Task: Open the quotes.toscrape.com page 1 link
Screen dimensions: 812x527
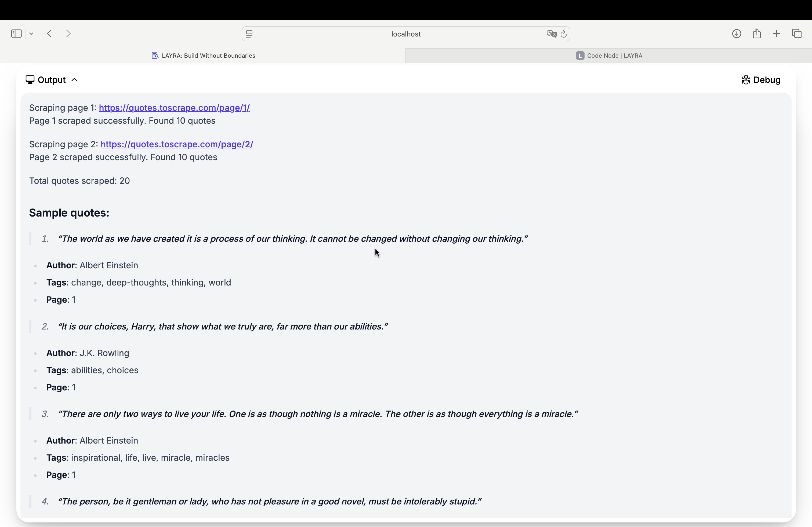Action: pyautogui.click(x=174, y=108)
